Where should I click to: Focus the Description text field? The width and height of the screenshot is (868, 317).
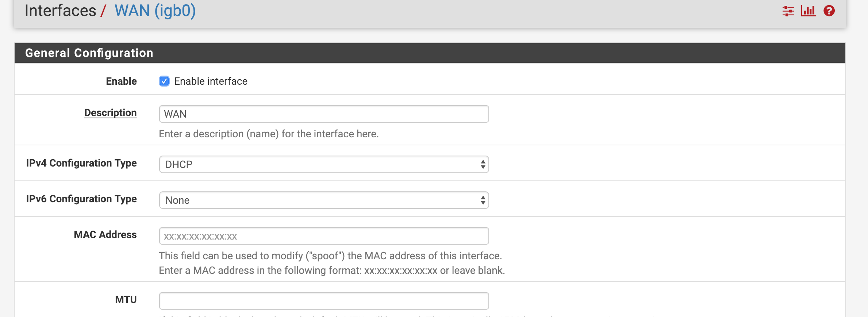click(324, 114)
